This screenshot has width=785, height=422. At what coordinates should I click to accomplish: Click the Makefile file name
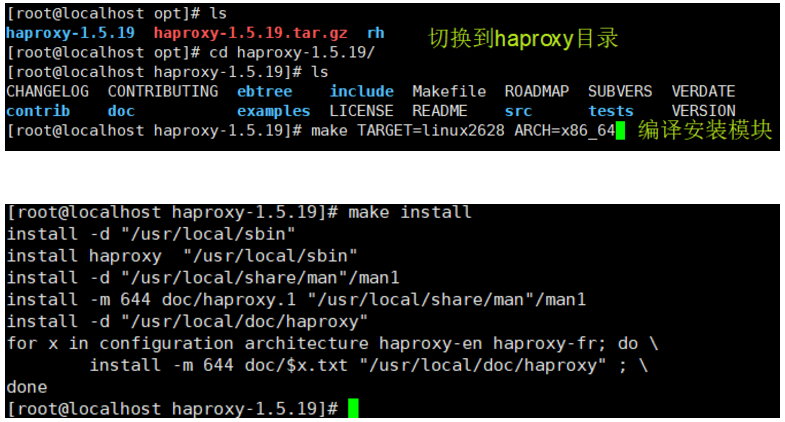[x=449, y=92]
